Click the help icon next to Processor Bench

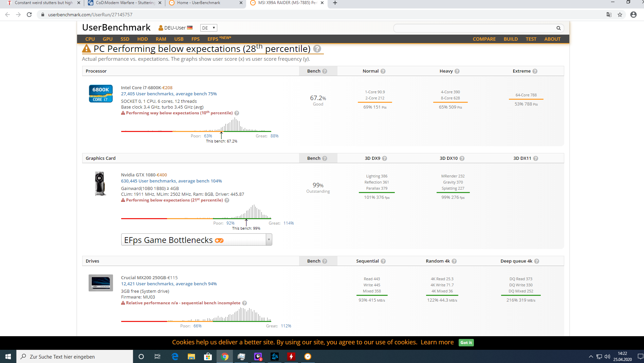tap(325, 71)
